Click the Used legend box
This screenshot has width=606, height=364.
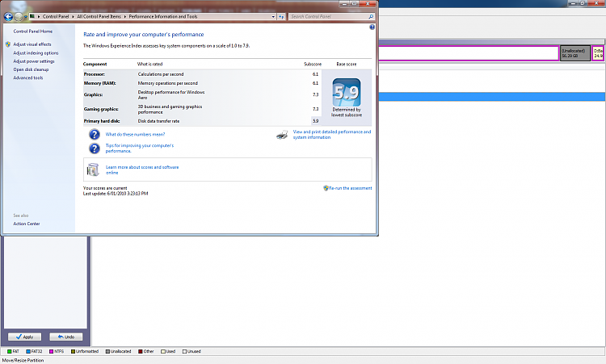tap(163, 352)
